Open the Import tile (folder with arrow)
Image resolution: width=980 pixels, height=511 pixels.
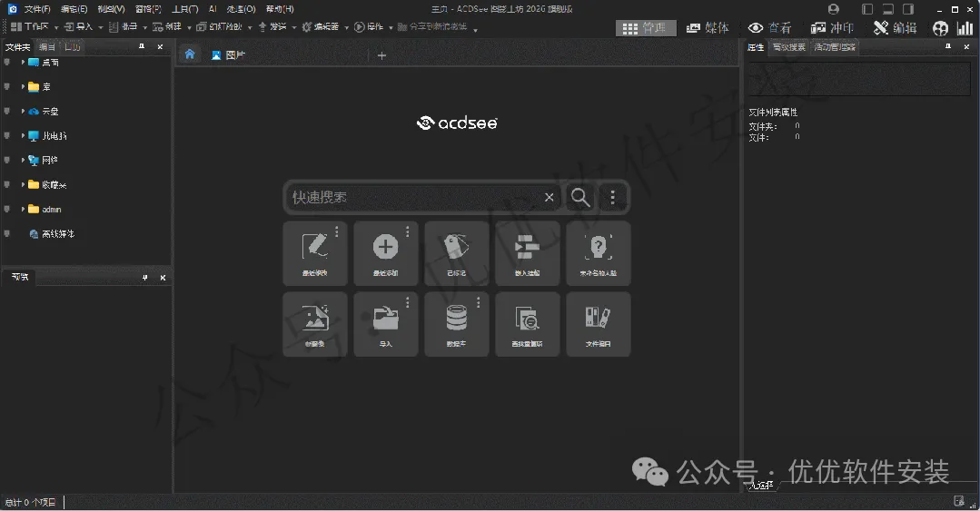coord(386,324)
